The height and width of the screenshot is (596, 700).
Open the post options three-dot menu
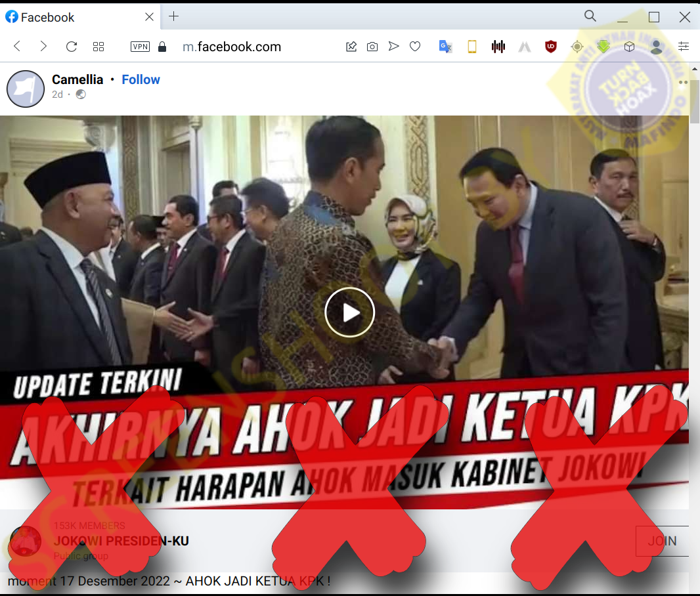tap(683, 83)
